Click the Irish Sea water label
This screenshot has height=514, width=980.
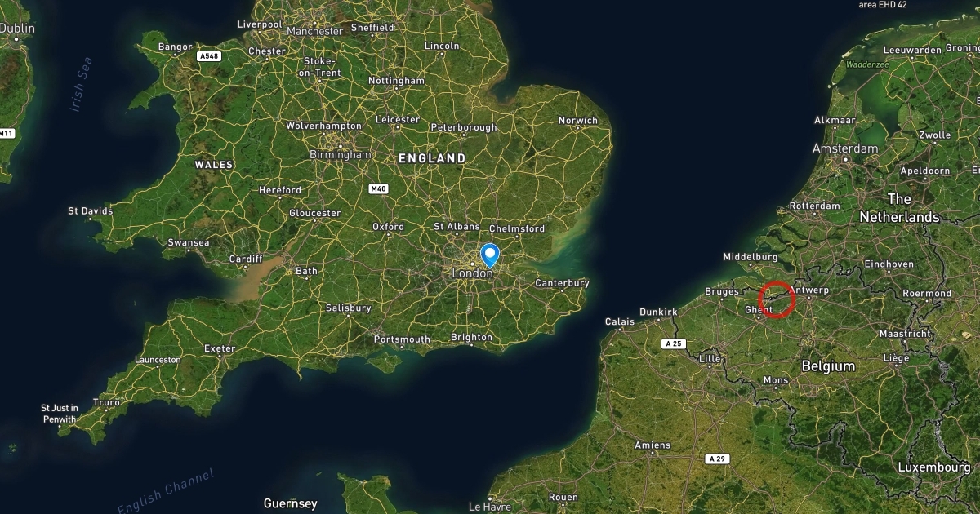pos(82,84)
